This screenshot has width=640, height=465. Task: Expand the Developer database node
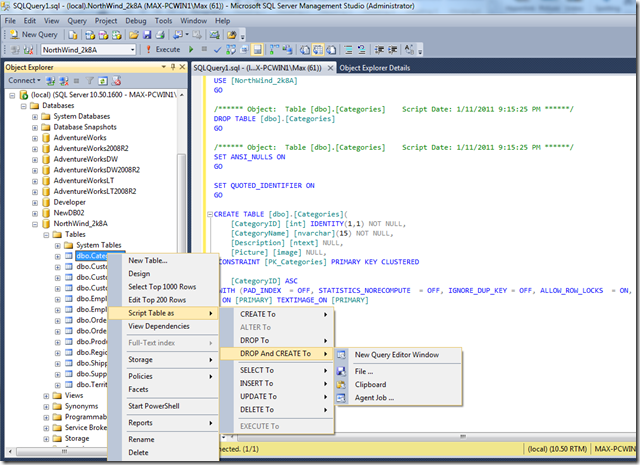35,202
